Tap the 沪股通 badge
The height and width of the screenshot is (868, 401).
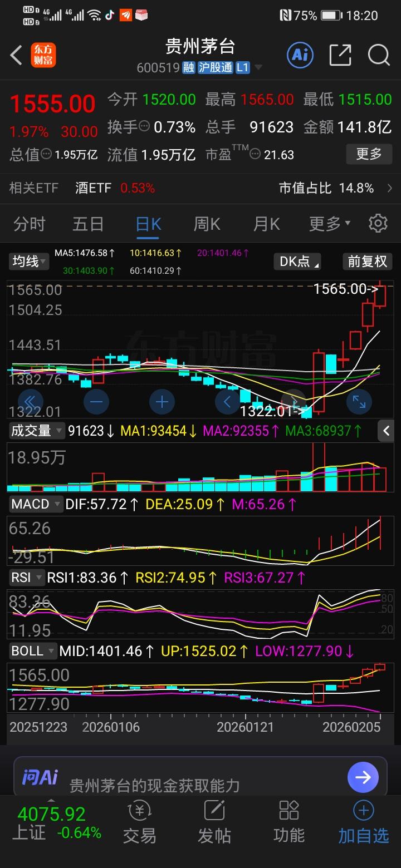click(x=215, y=68)
